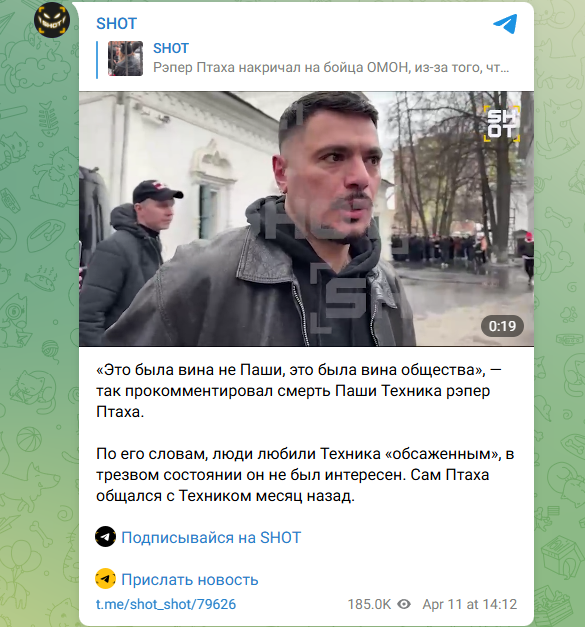The width and height of the screenshot is (585, 627).
Task: Click the SHOT watermark logo in video
Action: (502, 123)
